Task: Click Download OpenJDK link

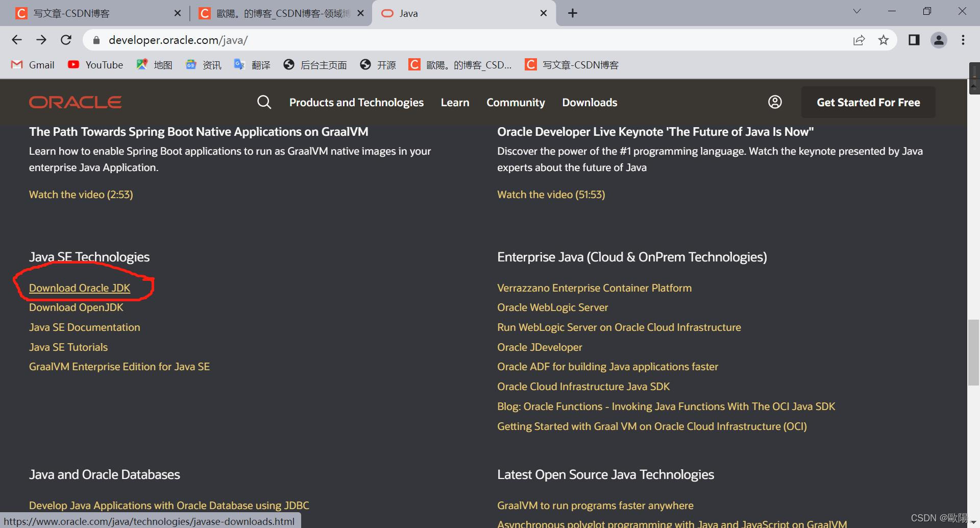Action: [76, 307]
